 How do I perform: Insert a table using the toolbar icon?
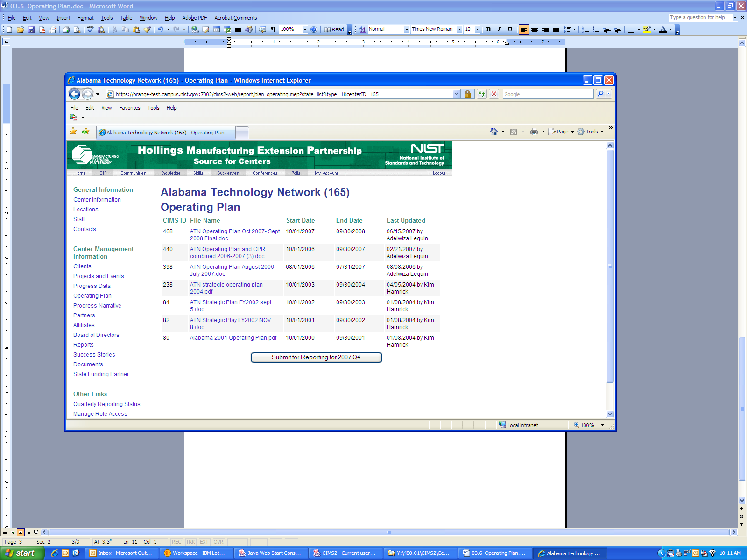click(217, 29)
